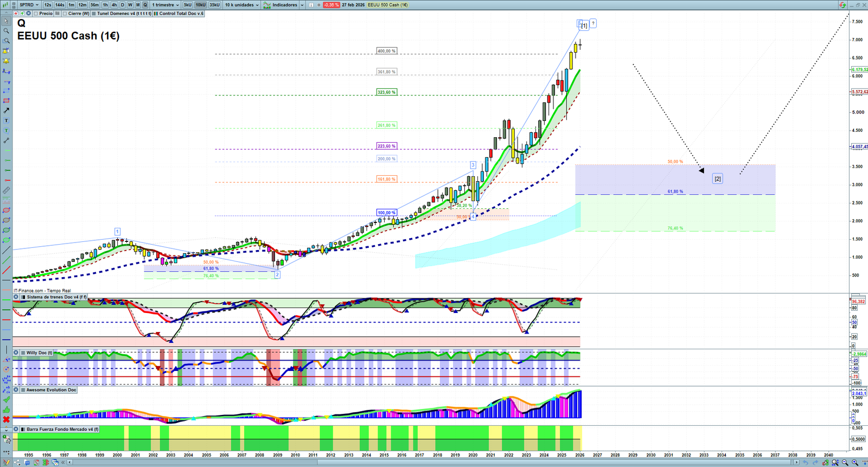Viewport: 868px width, 467px height.
Task: Pick the red diagonal line tool
Action: coord(6,270)
